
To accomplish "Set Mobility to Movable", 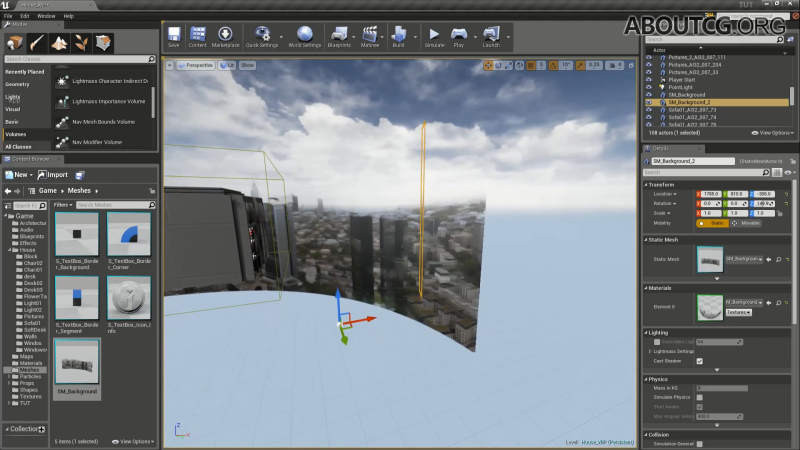I will [746, 223].
